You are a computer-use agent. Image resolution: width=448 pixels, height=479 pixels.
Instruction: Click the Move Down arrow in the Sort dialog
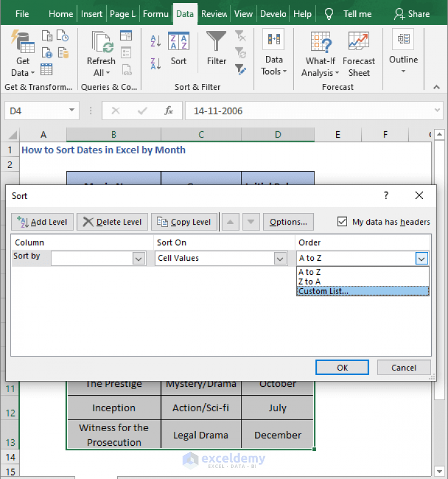(x=251, y=222)
